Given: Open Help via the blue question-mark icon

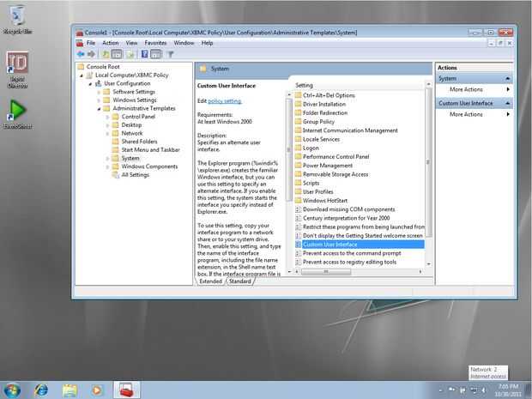Looking at the screenshot, I should (x=144, y=54).
